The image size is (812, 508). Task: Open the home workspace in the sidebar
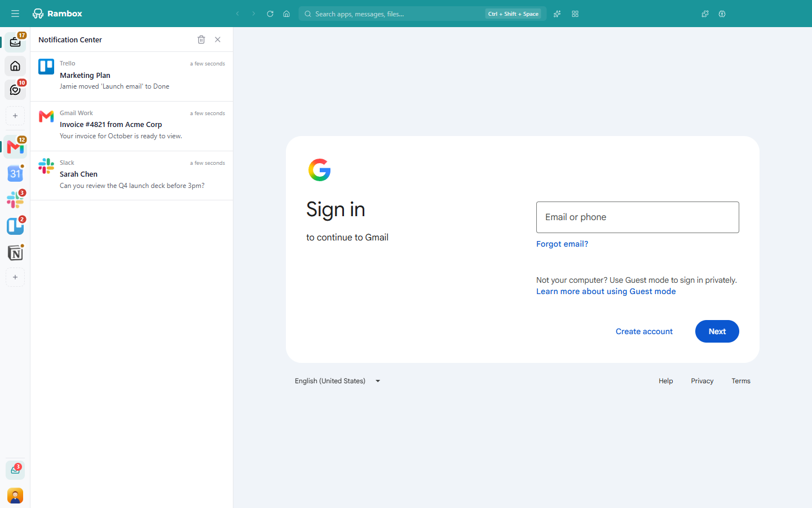point(15,66)
